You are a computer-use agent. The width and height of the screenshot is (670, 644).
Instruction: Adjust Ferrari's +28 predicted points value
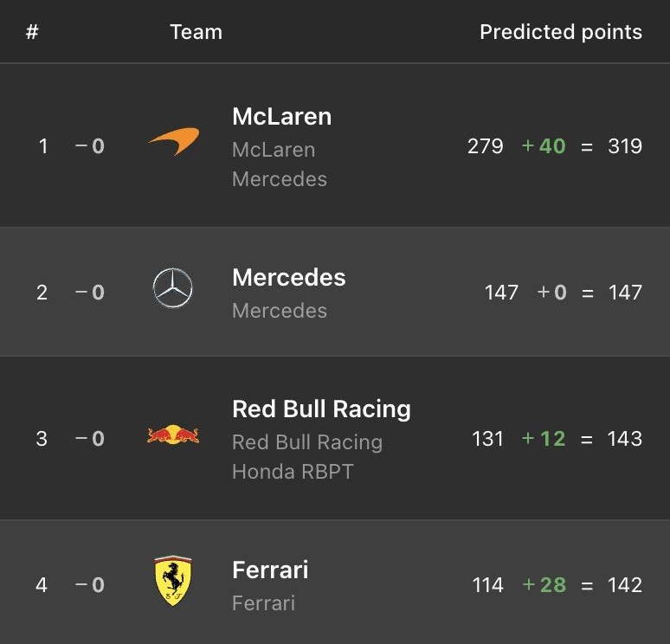coord(544,585)
